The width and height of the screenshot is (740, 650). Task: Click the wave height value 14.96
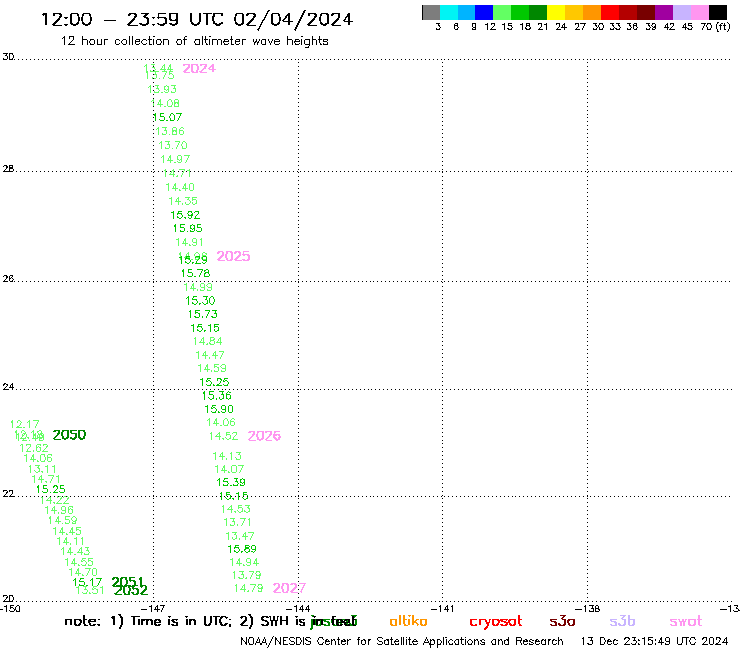click(x=59, y=510)
